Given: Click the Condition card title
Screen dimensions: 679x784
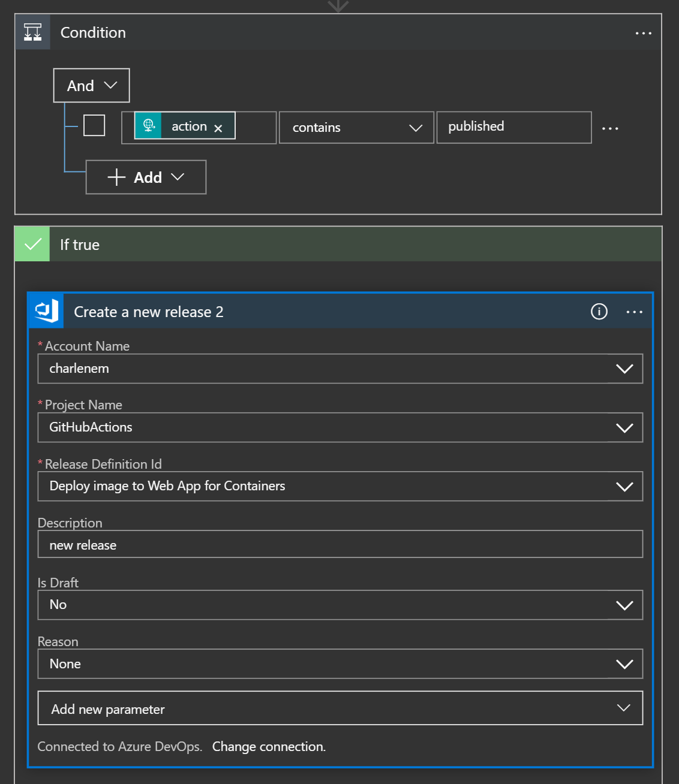Looking at the screenshot, I should point(93,32).
